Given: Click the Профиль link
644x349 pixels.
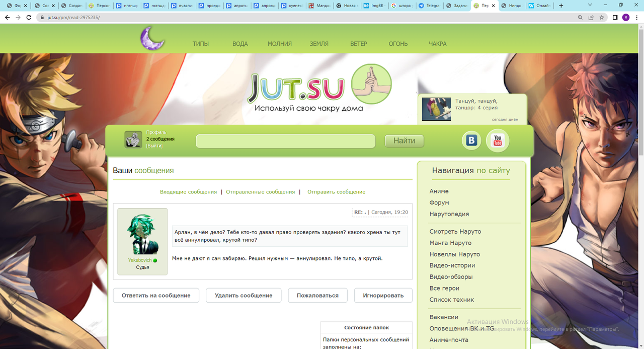Looking at the screenshot, I should coord(156,132).
